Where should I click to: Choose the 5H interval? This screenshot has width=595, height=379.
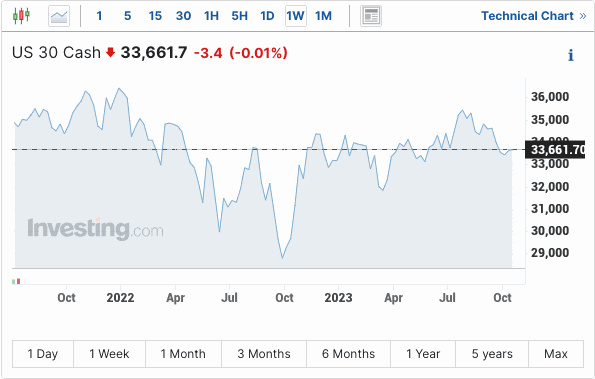point(239,16)
